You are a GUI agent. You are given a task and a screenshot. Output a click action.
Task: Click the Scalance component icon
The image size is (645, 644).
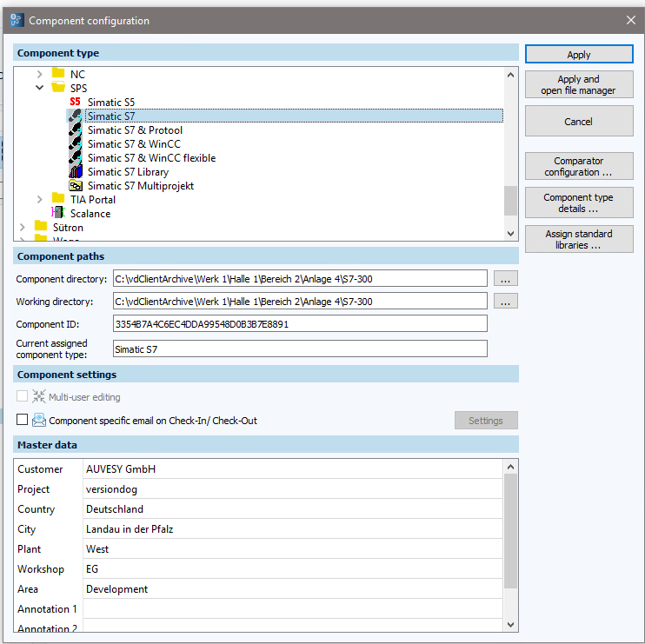(58, 214)
